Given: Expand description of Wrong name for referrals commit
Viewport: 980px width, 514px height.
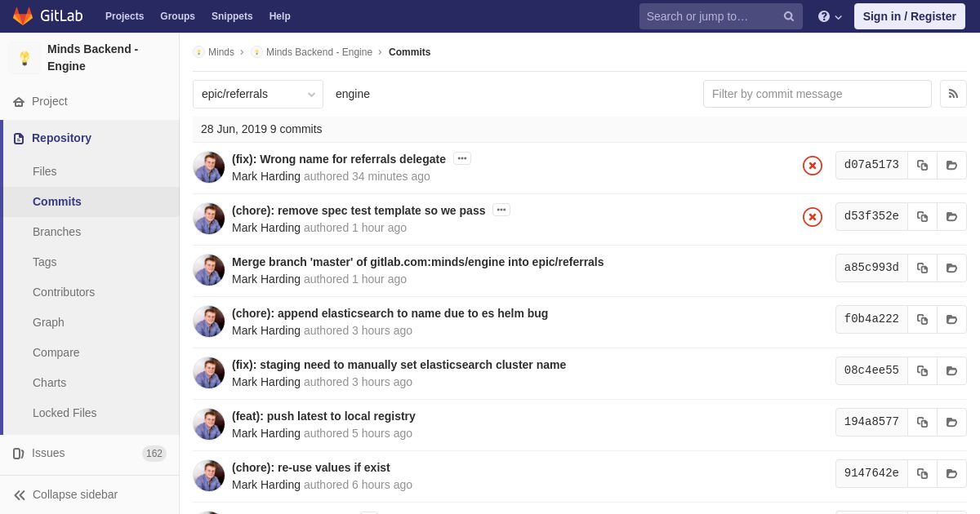Looking at the screenshot, I should pyautogui.click(x=462, y=158).
